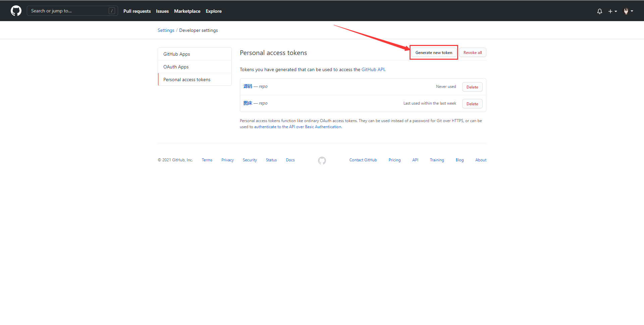
Task: Open the GitHub home logo in header
Action: (x=16, y=11)
